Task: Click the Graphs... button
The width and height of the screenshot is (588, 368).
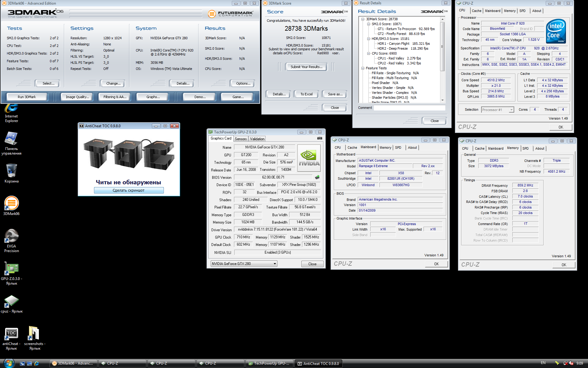Action: pos(153,97)
